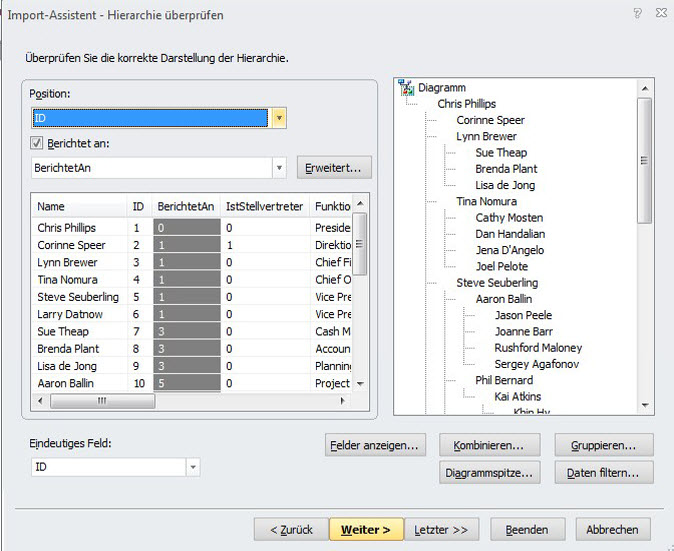Select Corinne Speer row in table
This screenshot has width=674, height=551.
coord(192,245)
